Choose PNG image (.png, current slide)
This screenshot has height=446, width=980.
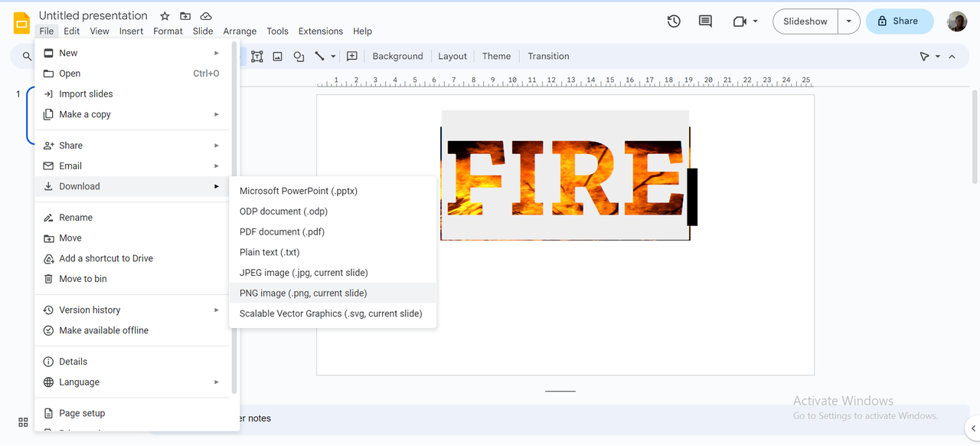[x=333, y=294]
